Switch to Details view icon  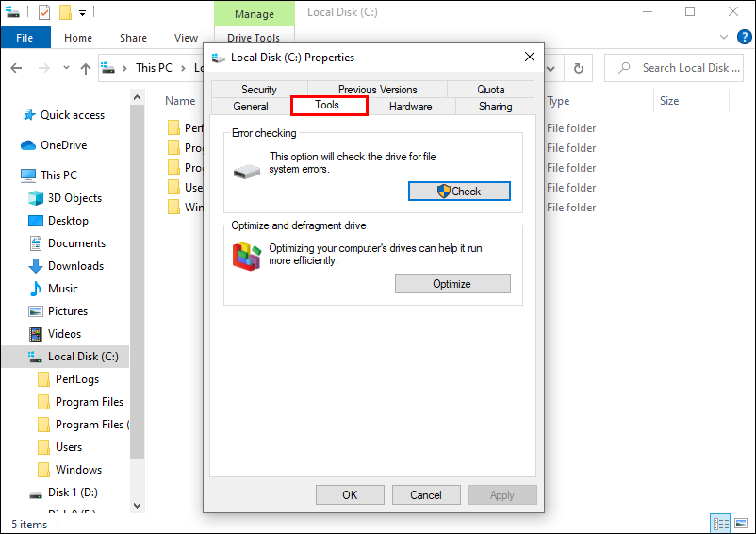pyautogui.click(x=721, y=524)
